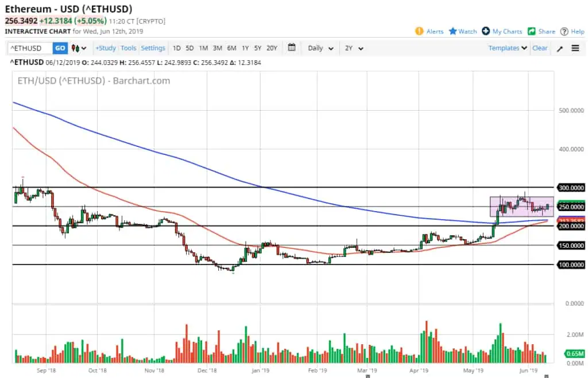Click Clear to reset the chart

(x=540, y=48)
